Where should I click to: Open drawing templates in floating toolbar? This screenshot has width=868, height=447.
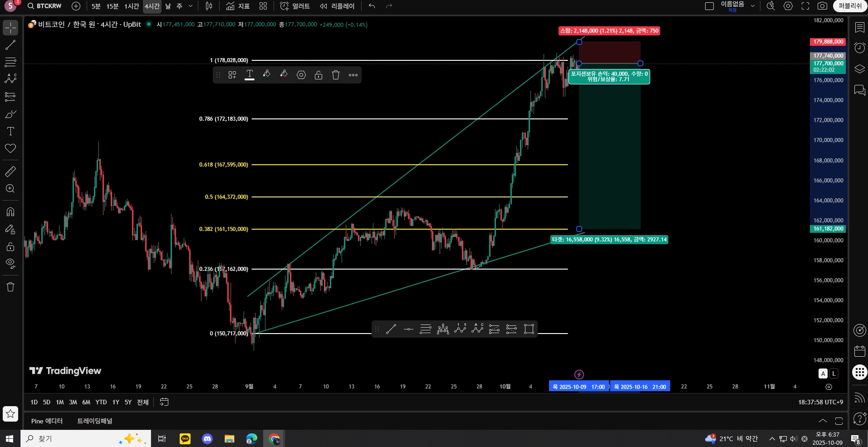pos(232,75)
